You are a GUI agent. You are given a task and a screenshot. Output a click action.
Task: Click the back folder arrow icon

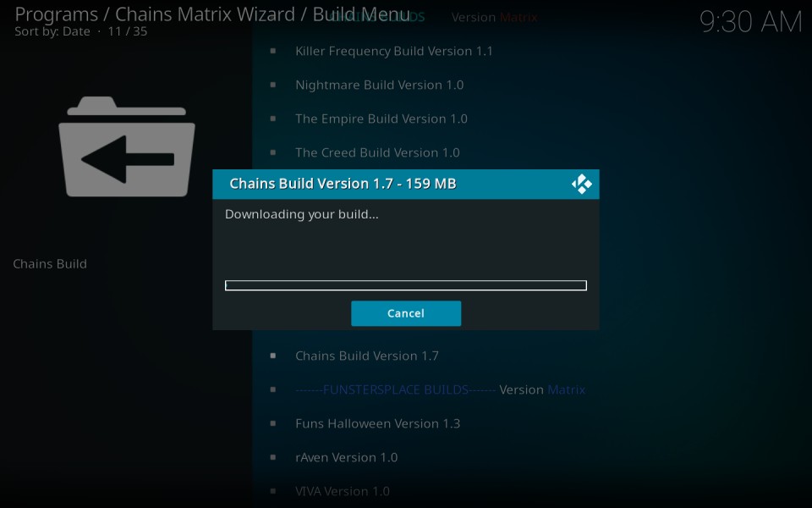[x=127, y=146]
